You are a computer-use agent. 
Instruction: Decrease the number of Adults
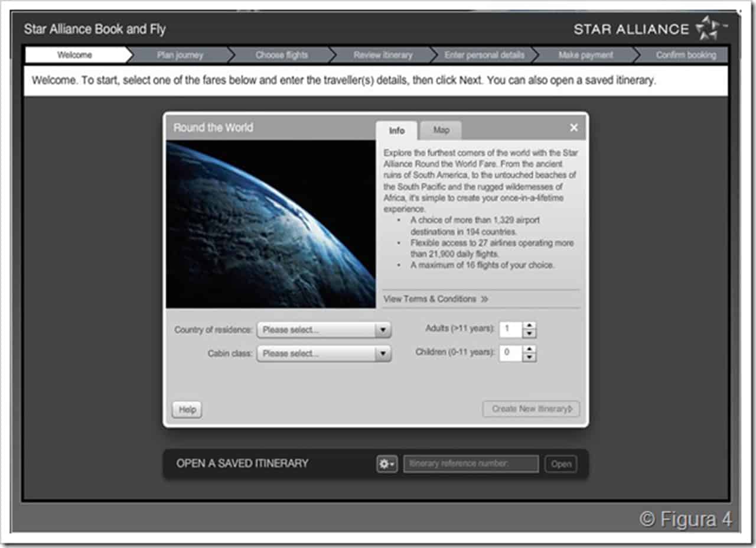[530, 334]
